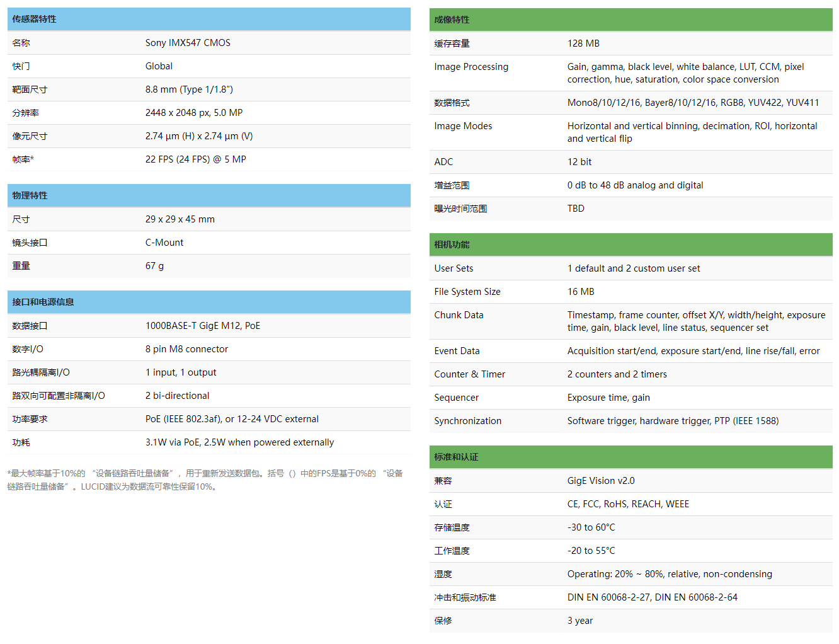The image size is (839, 644).
Task: Click the 接口和电源信息 section header
Action: click(43, 302)
